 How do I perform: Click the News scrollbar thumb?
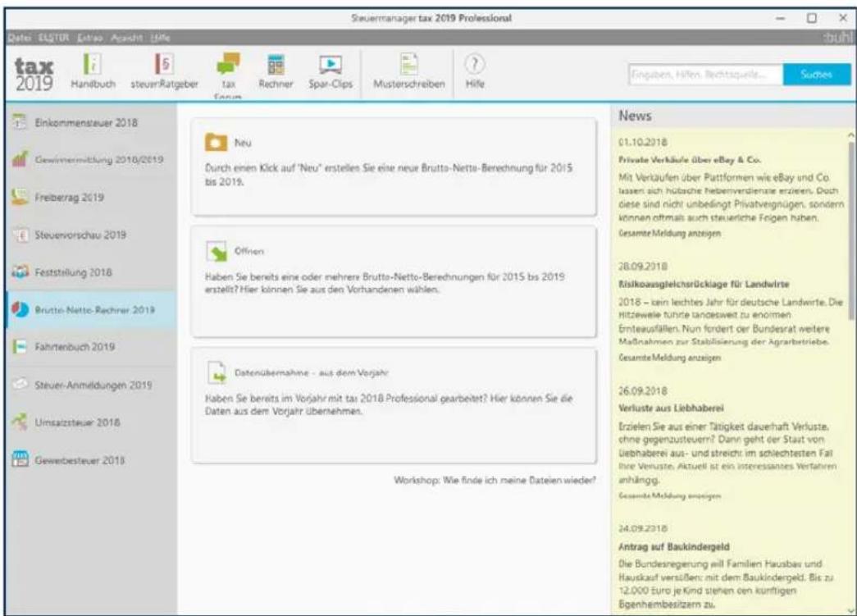pyautogui.click(x=851, y=231)
